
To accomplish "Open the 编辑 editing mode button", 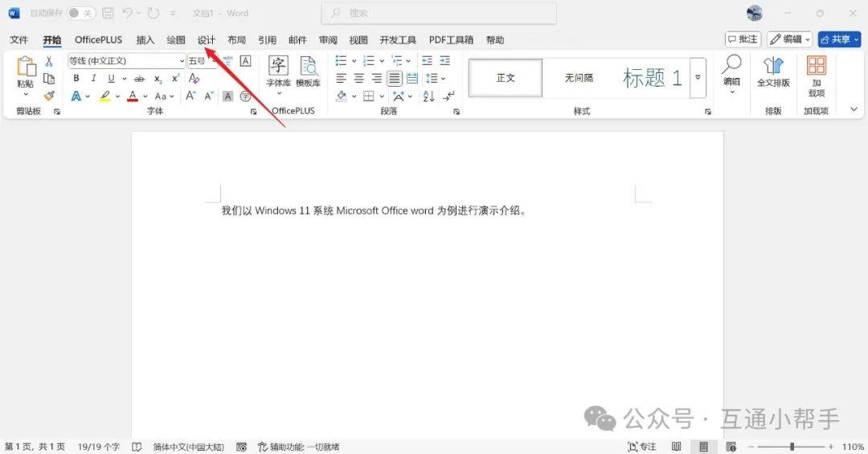I will 789,39.
